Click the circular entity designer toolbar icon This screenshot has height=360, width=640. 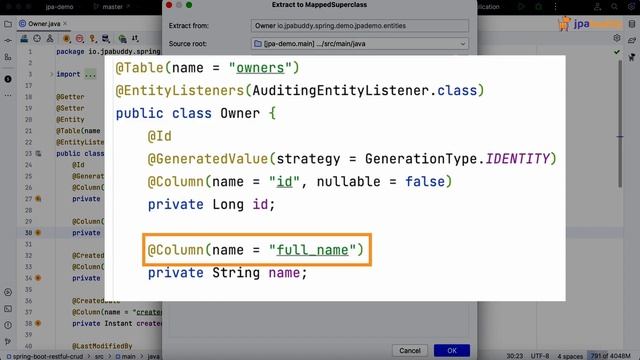(x=37, y=39)
